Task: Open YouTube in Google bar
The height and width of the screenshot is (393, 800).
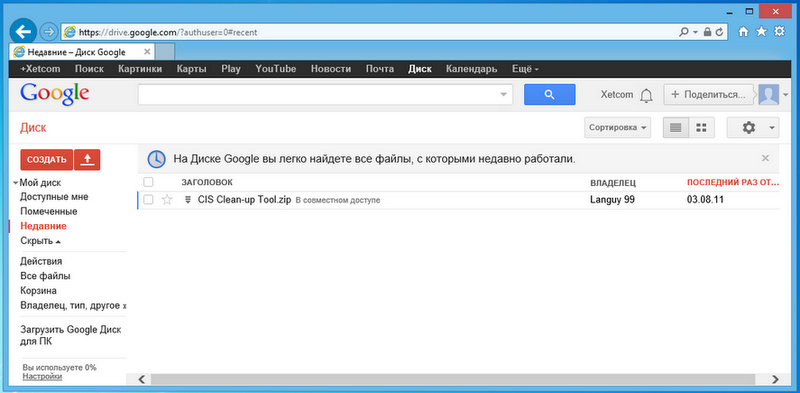Action: (276, 69)
